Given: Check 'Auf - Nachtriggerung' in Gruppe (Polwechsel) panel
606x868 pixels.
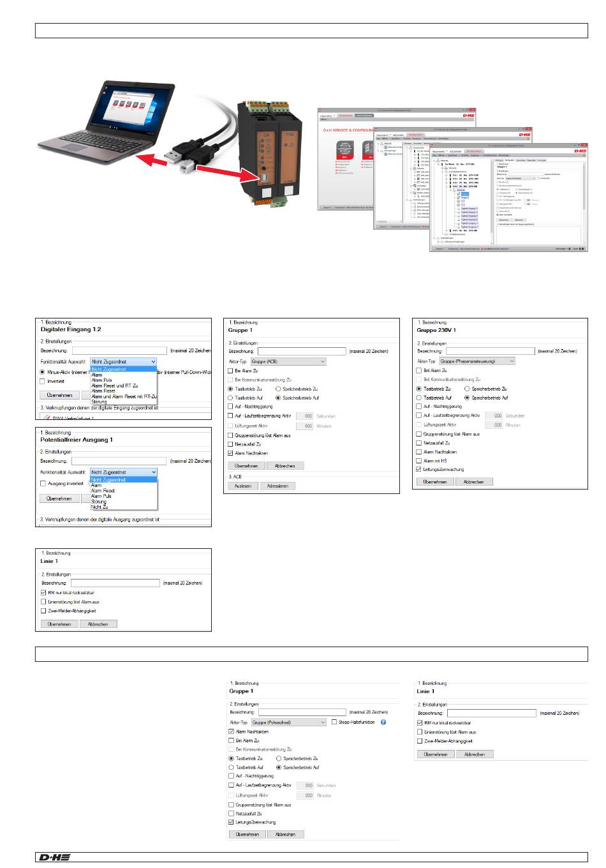Looking at the screenshot, I should point(232,776).
